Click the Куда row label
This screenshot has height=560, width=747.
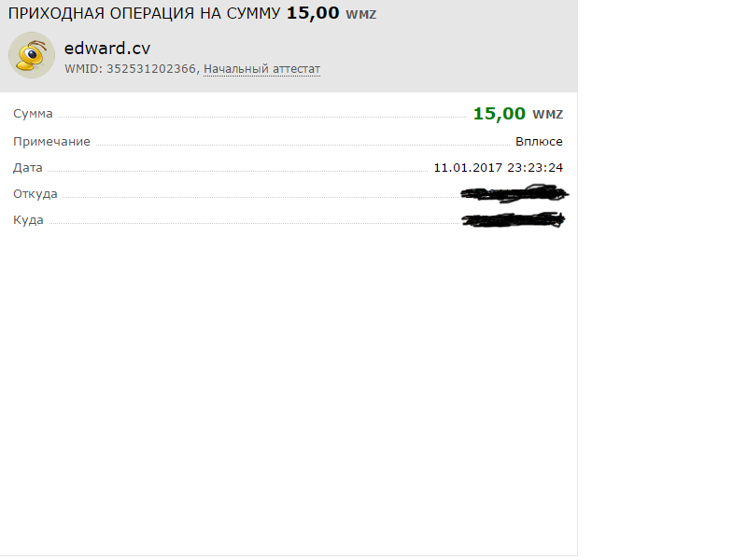28,220
